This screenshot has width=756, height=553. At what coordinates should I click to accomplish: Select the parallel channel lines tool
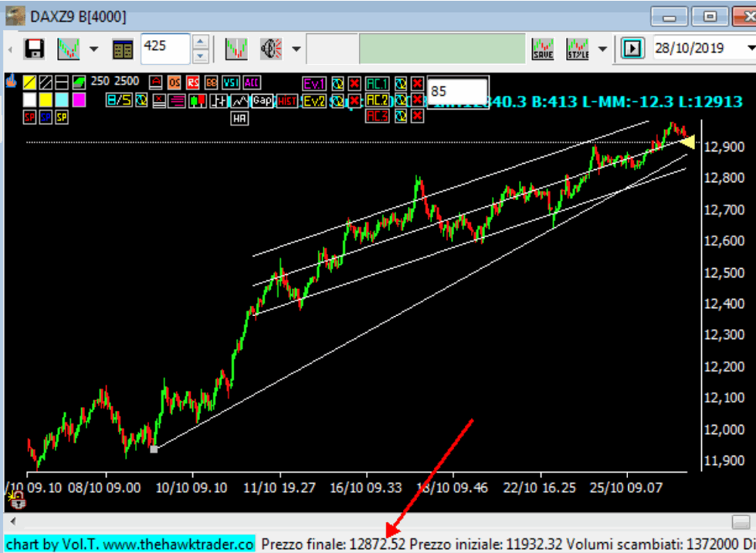[x=46, y=83]
